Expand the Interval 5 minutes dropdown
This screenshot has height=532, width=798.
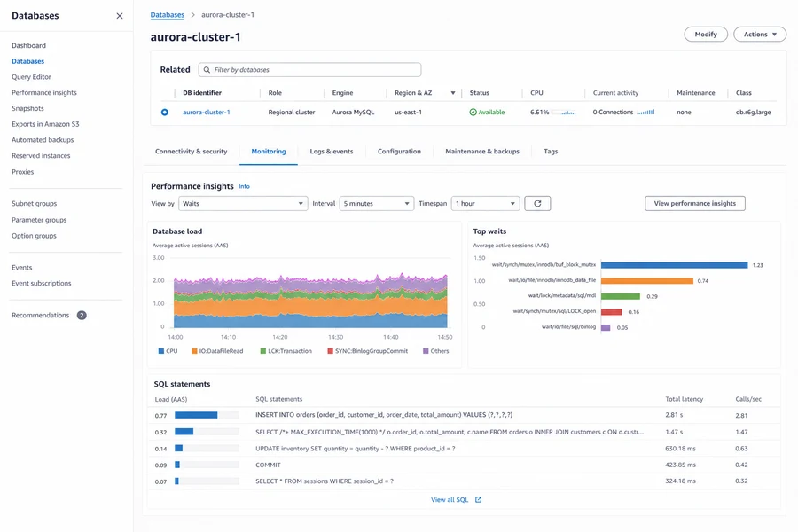click(377, 204)
